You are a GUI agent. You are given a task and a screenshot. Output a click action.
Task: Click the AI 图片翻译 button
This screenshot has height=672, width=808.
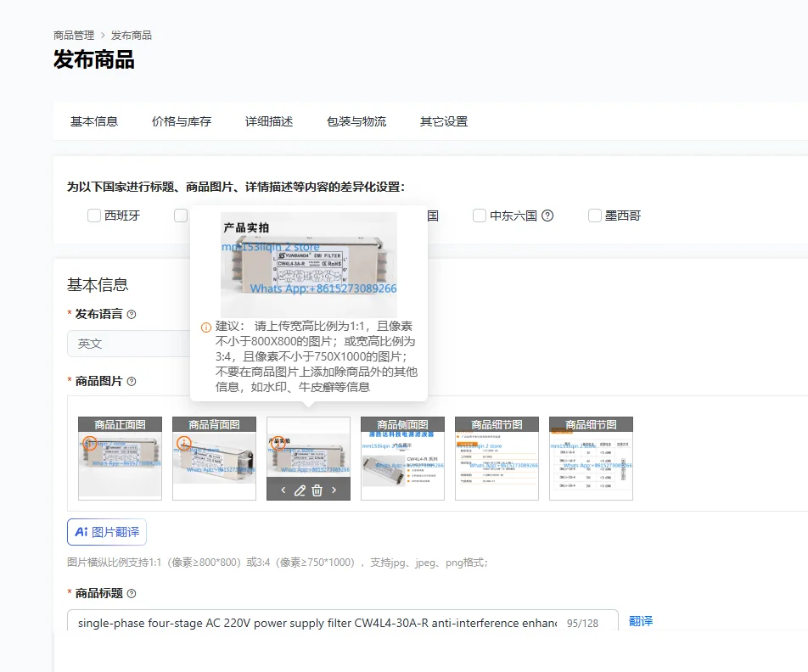tap(107, 532)
